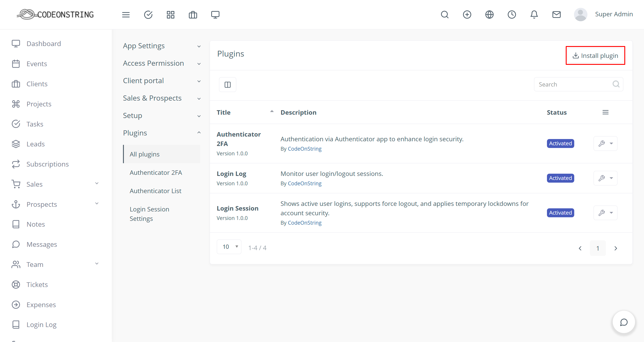This screenshot has height=342, width=644.
Task: Click the globe language icon
Action: (x=489, y=15)
